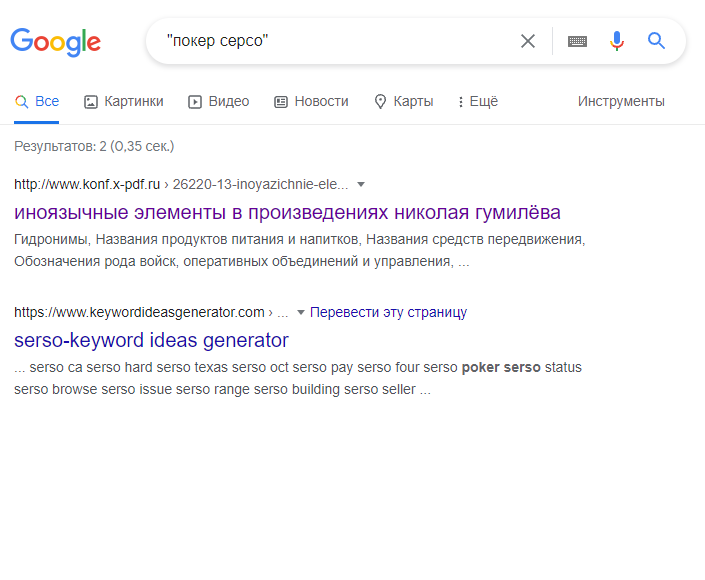Viewport: 705px width, 580px height.
Task: Click the "26220-13-inoyazichnie-ele..." breadcrumb text
Action: [260, 184]
